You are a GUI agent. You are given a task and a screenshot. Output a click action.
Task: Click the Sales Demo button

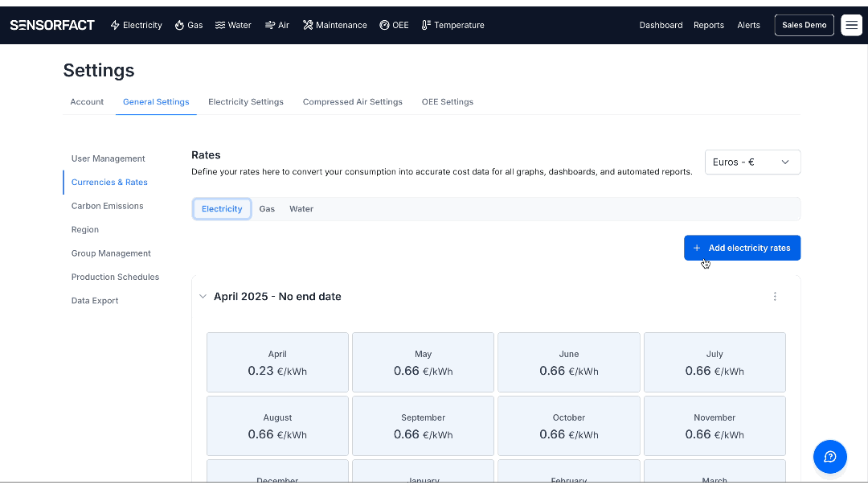pyautogui.click(x=805, y=25)
